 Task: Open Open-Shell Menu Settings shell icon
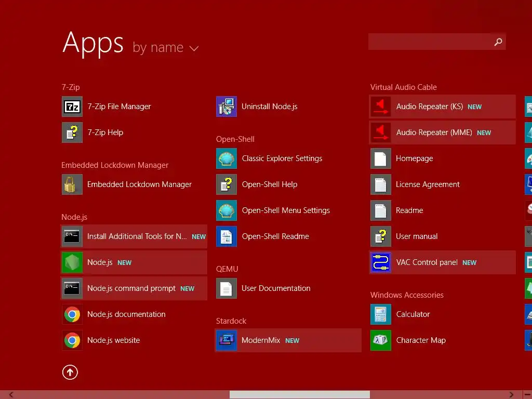pyautogui.click(x=227, y=210)
